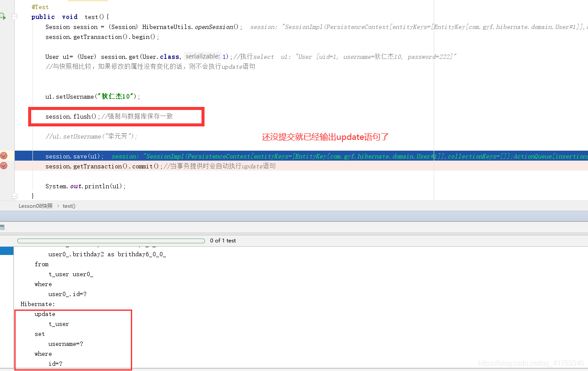This screenshot has height=371, width=588.
Task: Click console line 'user0_.brithday2 as brithday6_0_0_'
Action: pos(107,254)
